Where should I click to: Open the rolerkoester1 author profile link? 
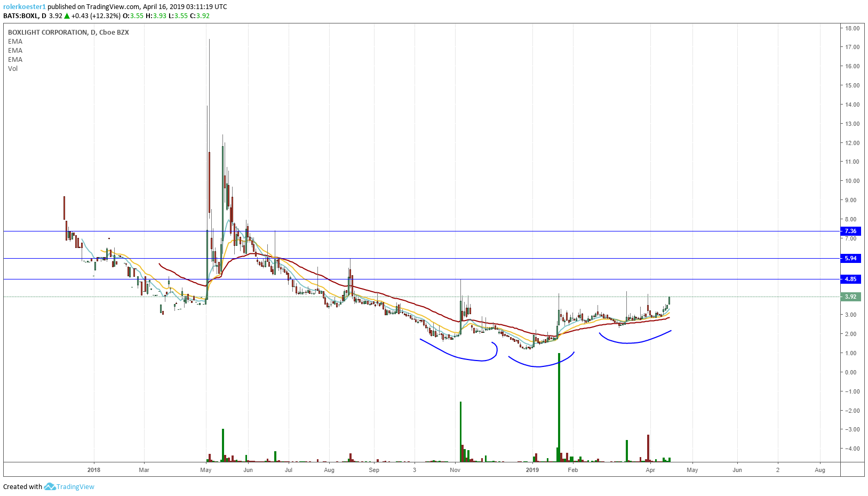25,7
